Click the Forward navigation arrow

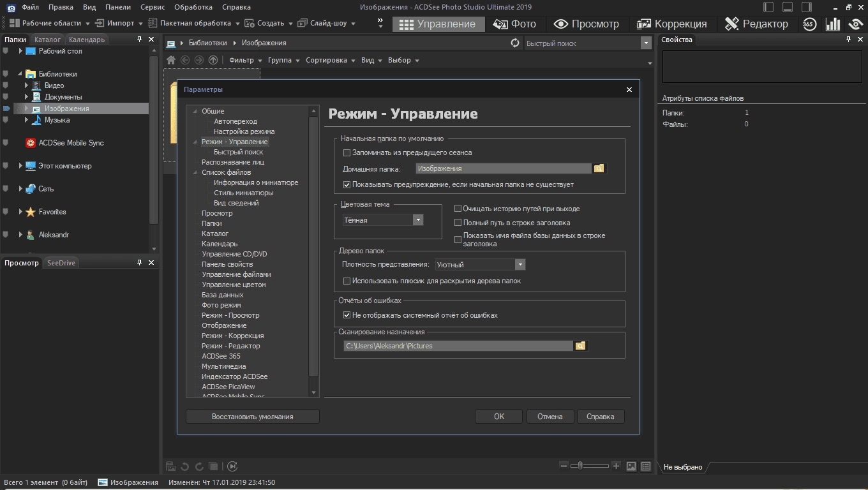(x=199, y=60)
